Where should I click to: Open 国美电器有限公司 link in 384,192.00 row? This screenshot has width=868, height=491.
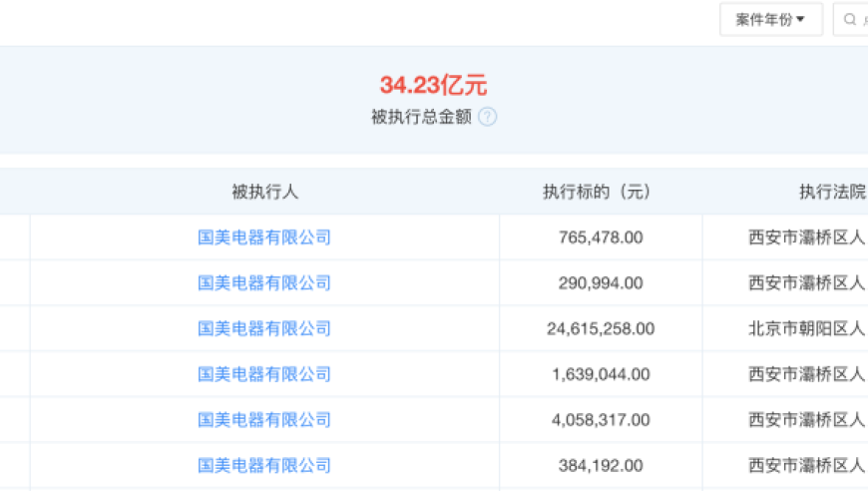(x=264, y=465)
